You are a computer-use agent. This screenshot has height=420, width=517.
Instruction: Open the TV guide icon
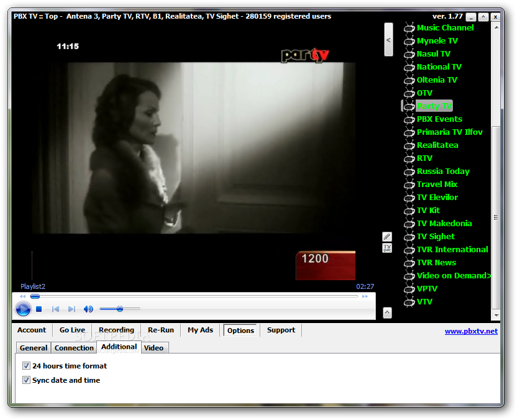coord(387,248)
